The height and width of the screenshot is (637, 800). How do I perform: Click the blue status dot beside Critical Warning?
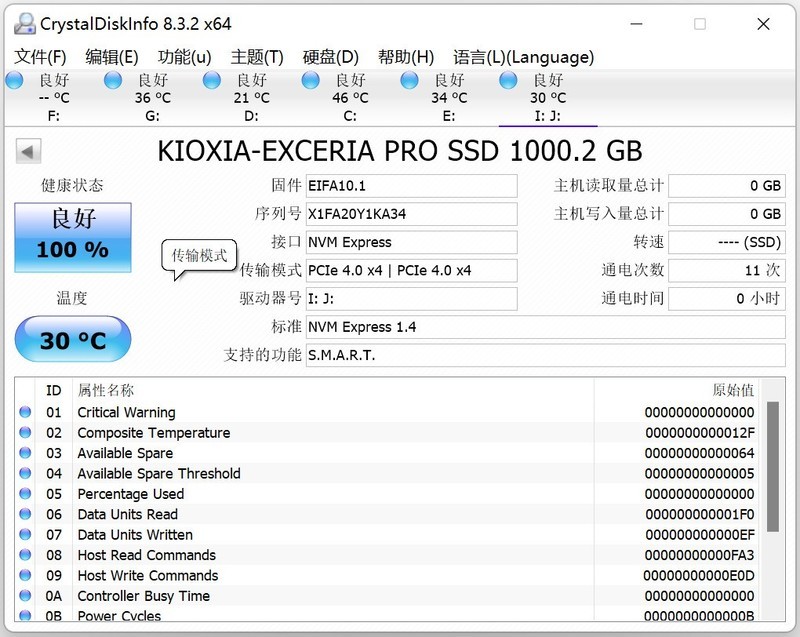26,412
